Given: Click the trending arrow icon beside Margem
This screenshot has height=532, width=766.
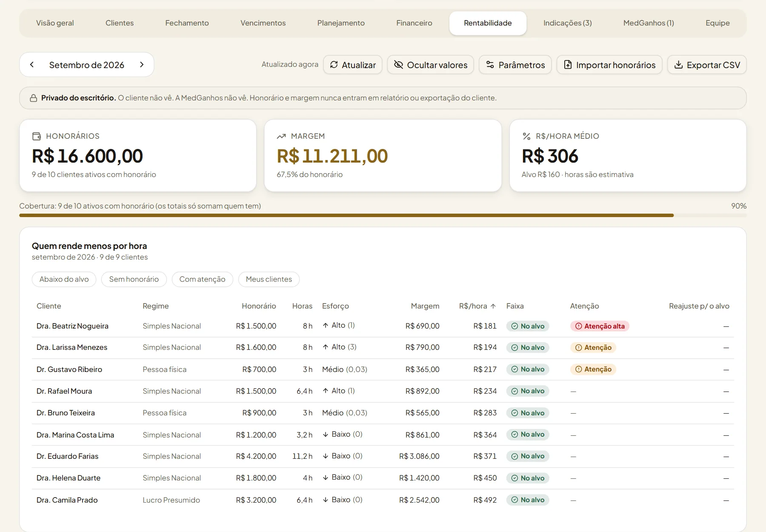Looking at the screenshot, I should click(281, 136).
